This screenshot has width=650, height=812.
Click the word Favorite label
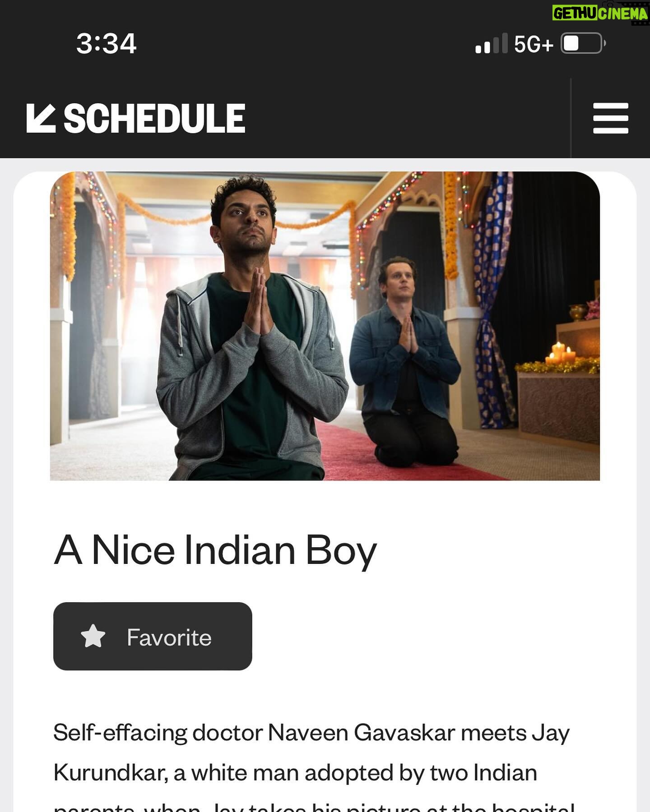point(169,637)
